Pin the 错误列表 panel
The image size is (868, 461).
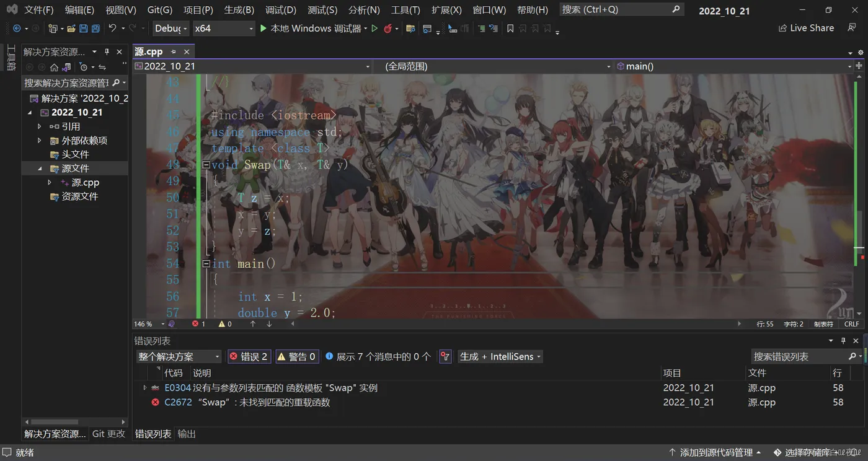843,341
